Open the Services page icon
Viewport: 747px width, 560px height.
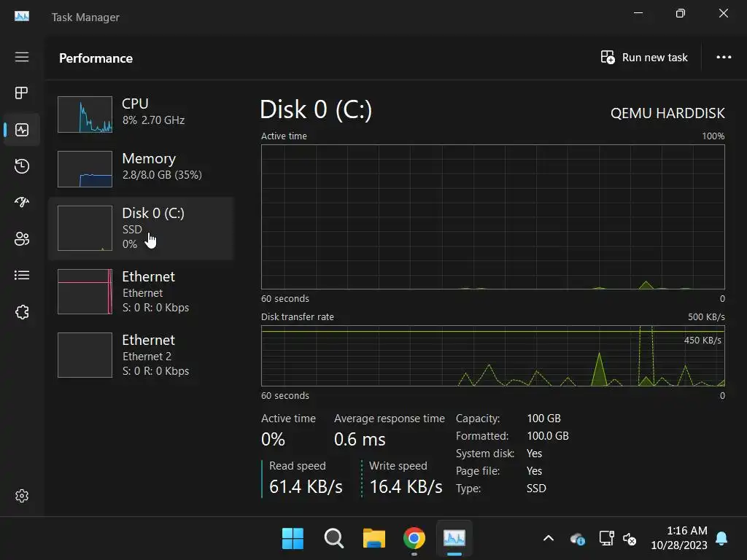click(22, 312)
